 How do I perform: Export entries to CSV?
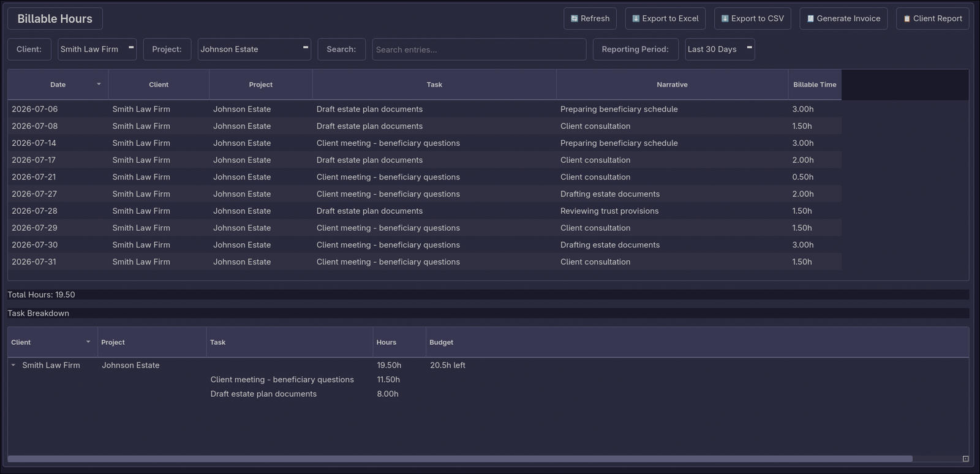pyautogui.click(x=752, y=18)
